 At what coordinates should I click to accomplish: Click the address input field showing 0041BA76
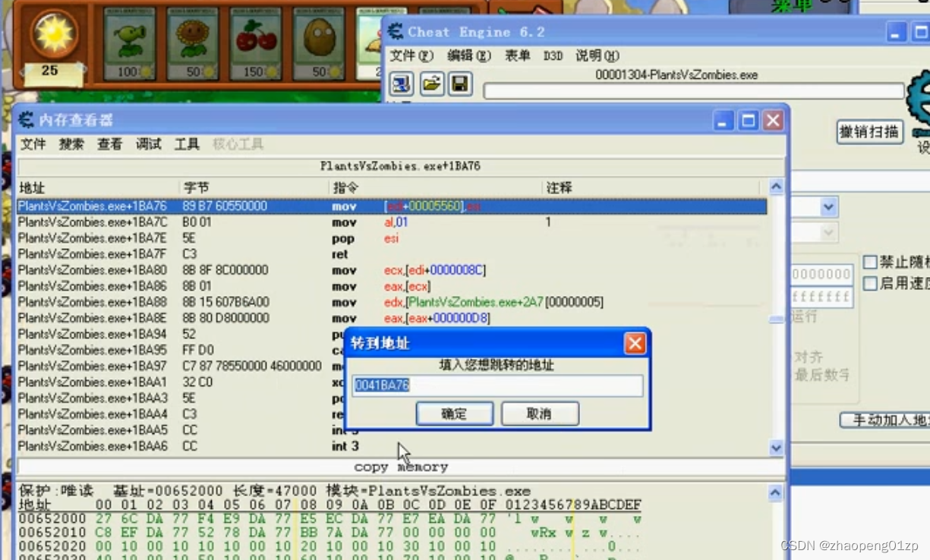(x=497, y=385)
